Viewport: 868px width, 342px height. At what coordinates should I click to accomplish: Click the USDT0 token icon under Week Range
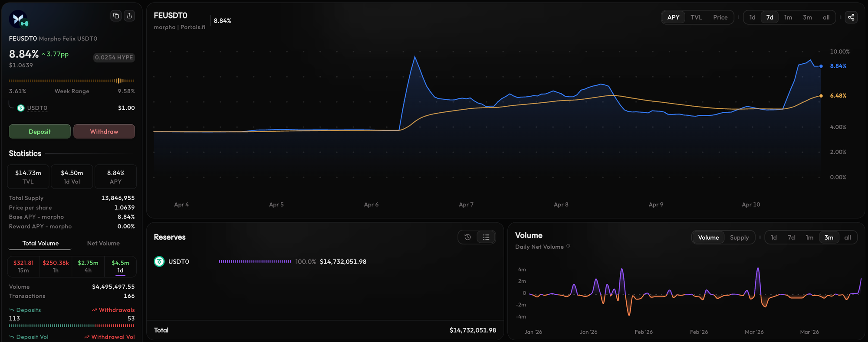pyautogui.click(x=21, y=108)
